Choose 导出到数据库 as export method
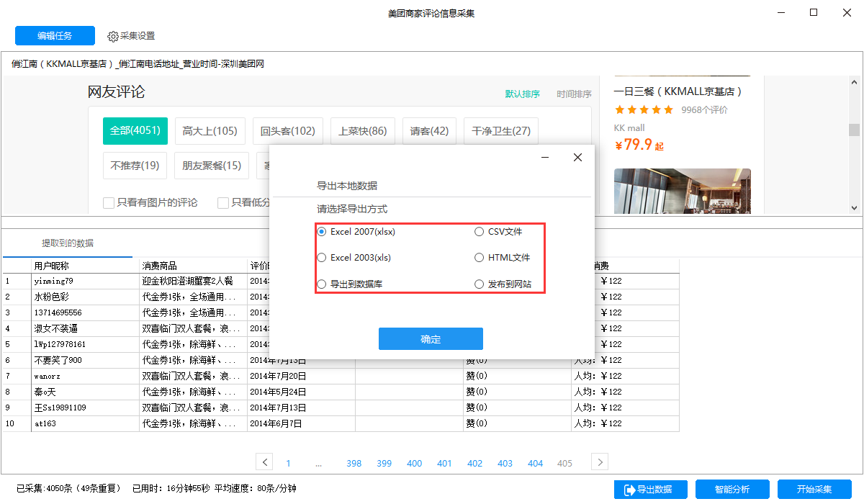Image resolution: width=864 pixels, height=504 pixels. click(x=350, y=284)
